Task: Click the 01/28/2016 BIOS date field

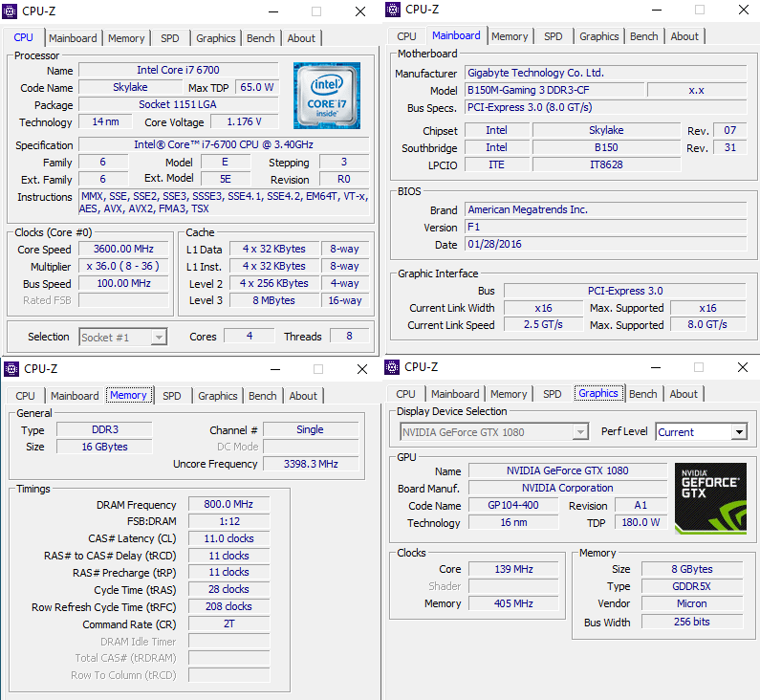Action: click(606, 244)
